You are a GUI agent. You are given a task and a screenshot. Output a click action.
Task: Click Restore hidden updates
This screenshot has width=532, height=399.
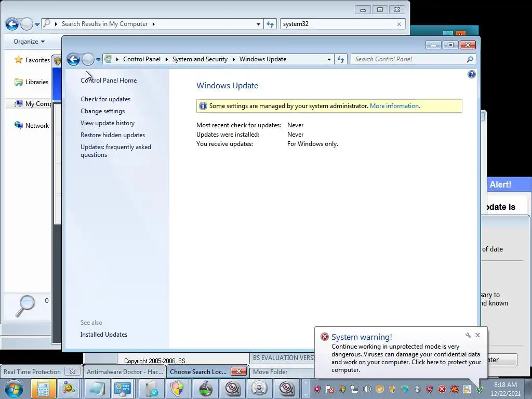113,135
